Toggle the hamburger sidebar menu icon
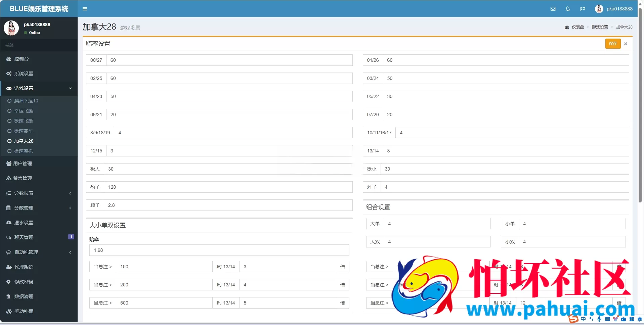This screenshot has height=325, width=644. (85, 9)
